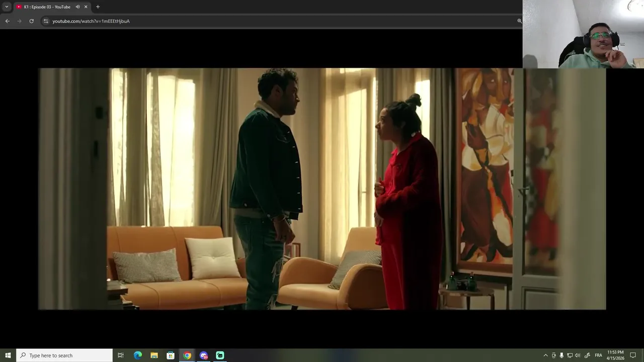Viewport: 644px width, 362px height.
Task: Reload the YouTube page
Action: [31, 21]
